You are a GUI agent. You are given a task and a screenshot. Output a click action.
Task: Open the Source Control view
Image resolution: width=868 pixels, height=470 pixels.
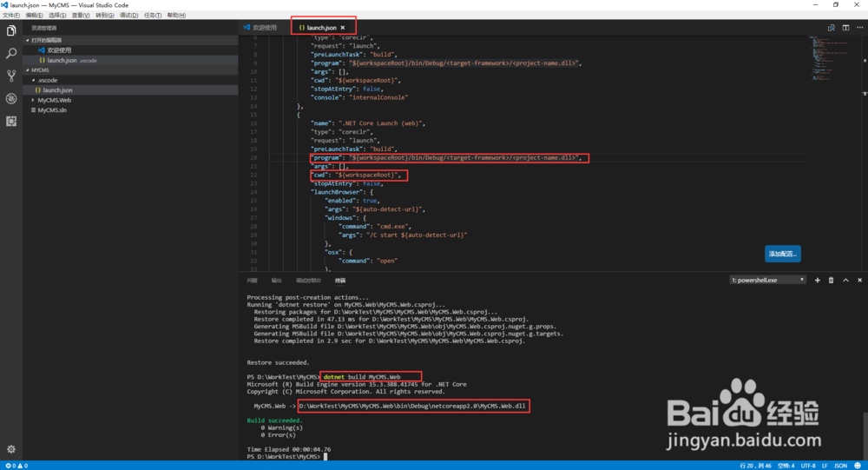tap(11, 76)
